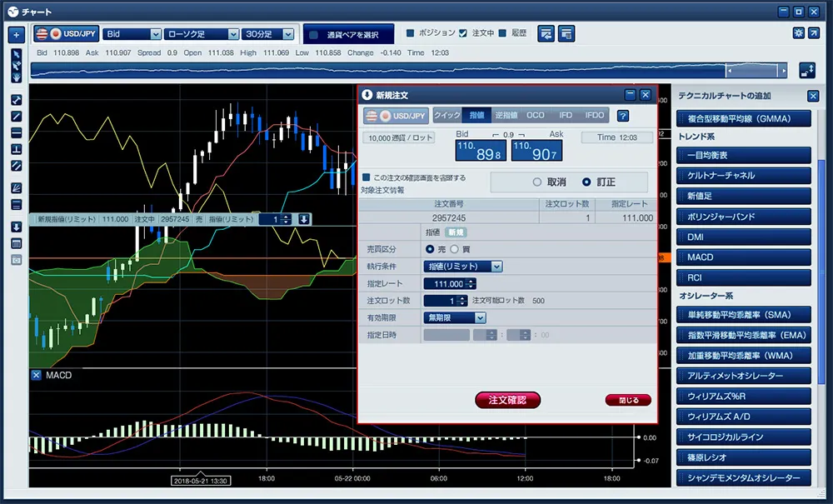
Task: Switch to the クイック order tab
Action: click(x=446, y=116)
